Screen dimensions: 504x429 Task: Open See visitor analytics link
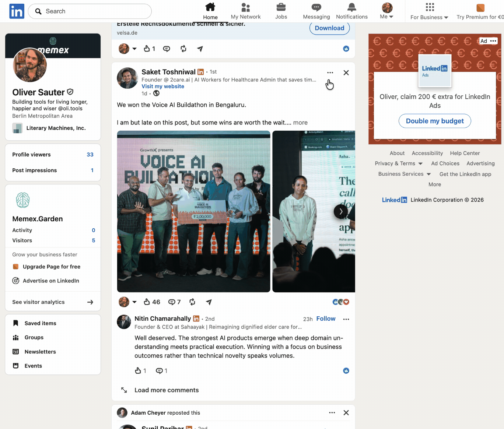click(x=53, y=302)
